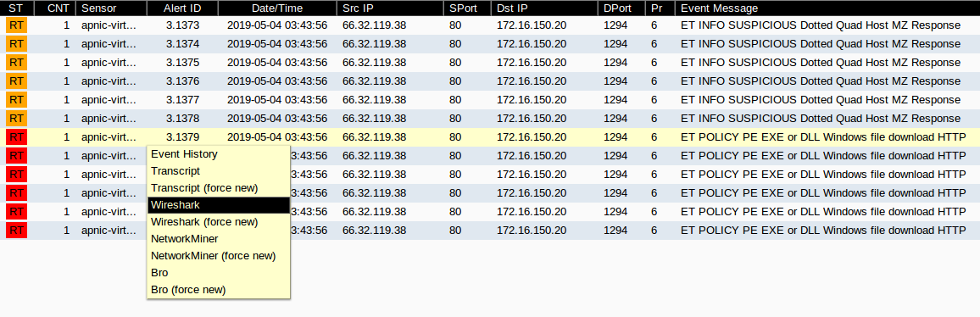Click the orange RT status of alert 3.1378
The width and height of the screenshot is (980, 317).
click(17, 119)
